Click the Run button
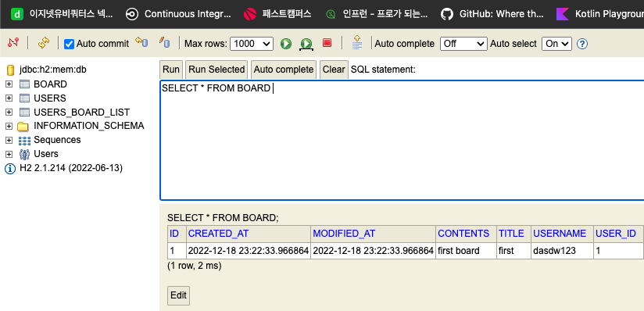Viewport: 644px width, 311px height. 171,70
